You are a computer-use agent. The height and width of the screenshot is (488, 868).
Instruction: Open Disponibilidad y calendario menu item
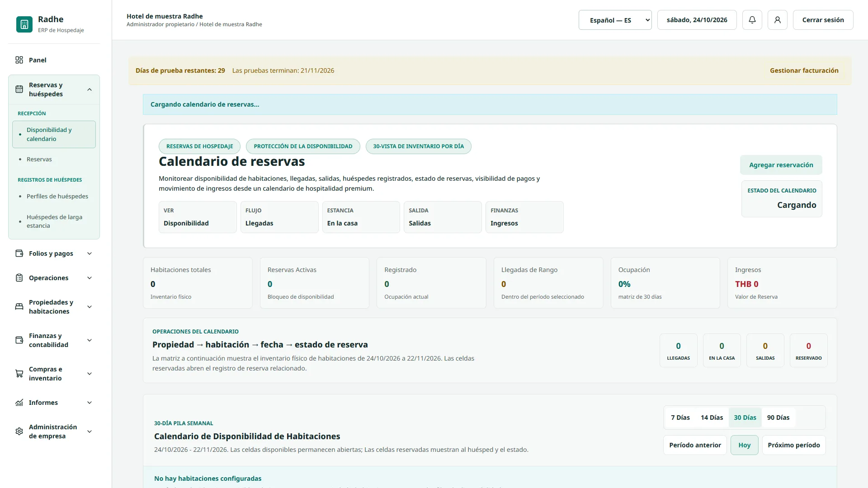click(54, 134)
